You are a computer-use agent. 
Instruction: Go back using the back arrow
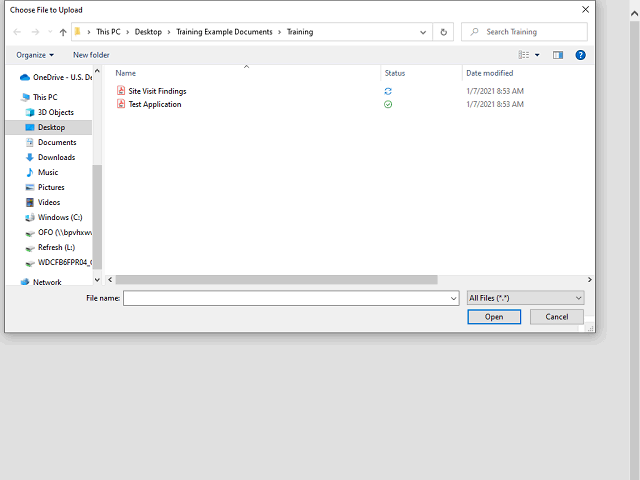coord(17,32)
